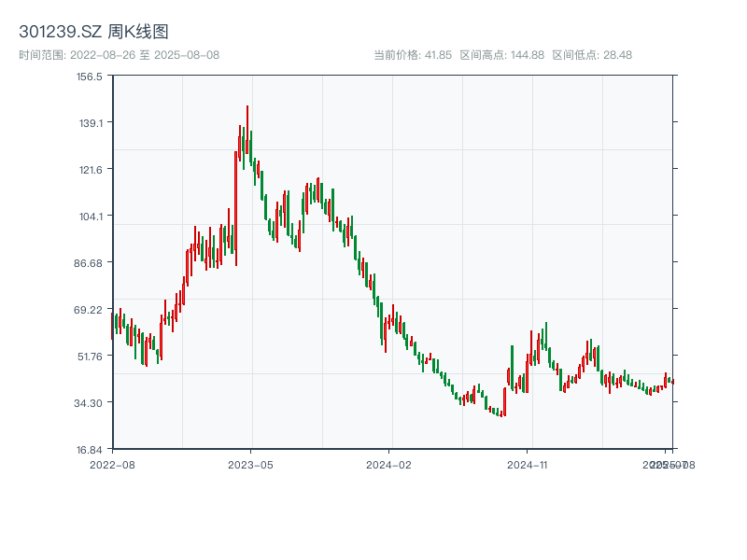The image size is (747, 560).
Task: Click the last candlestick at the chart's right edge
Action: click(x=672, y=382)
